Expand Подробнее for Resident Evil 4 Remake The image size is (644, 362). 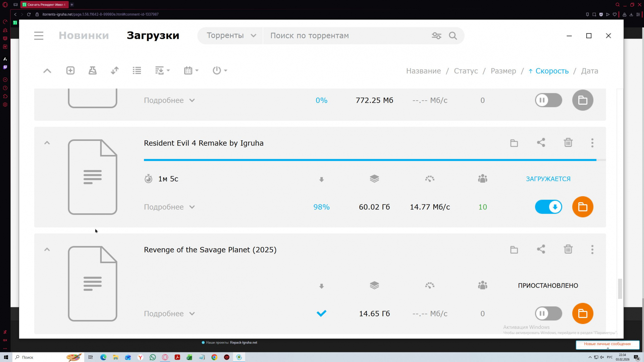[x=169, y=207]
